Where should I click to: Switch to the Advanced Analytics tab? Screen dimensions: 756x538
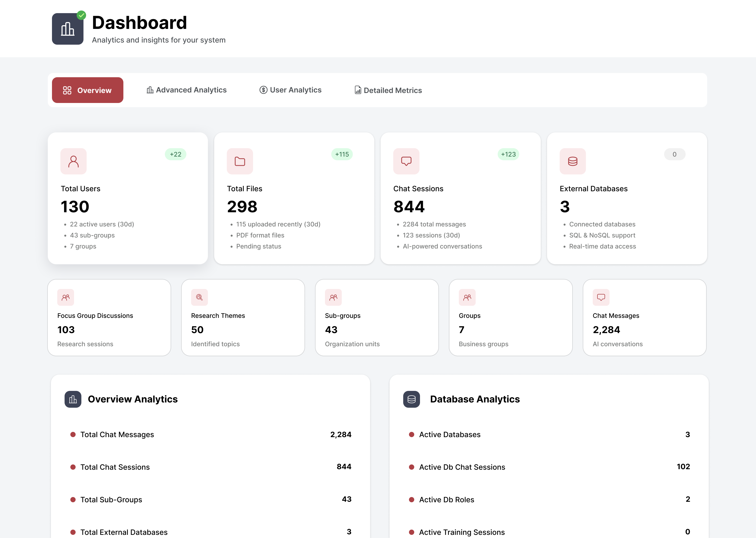187,90
